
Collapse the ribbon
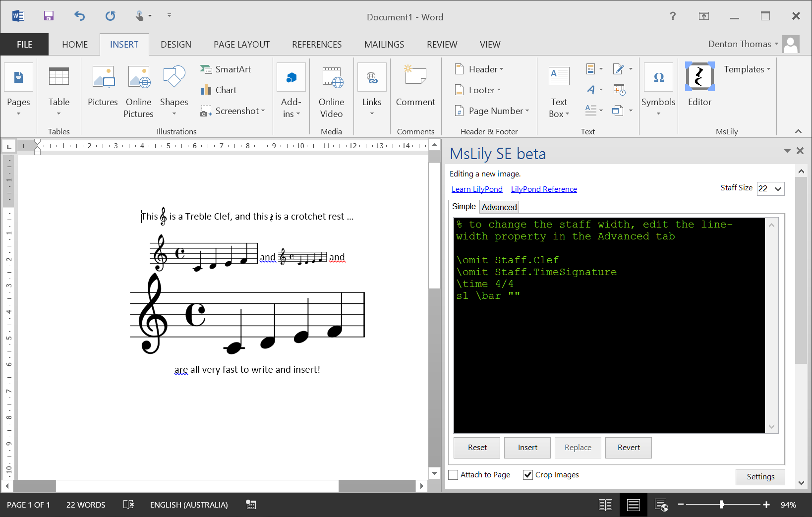798,131
